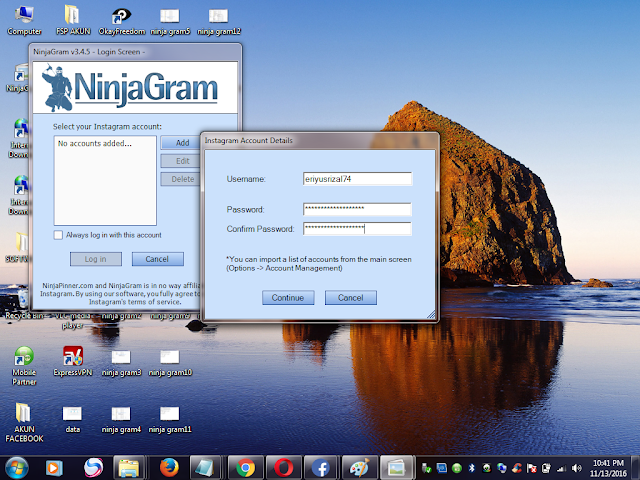Open the Windows Start menu
The height and width of the screenshot is (480, 640).
[17, 468]
